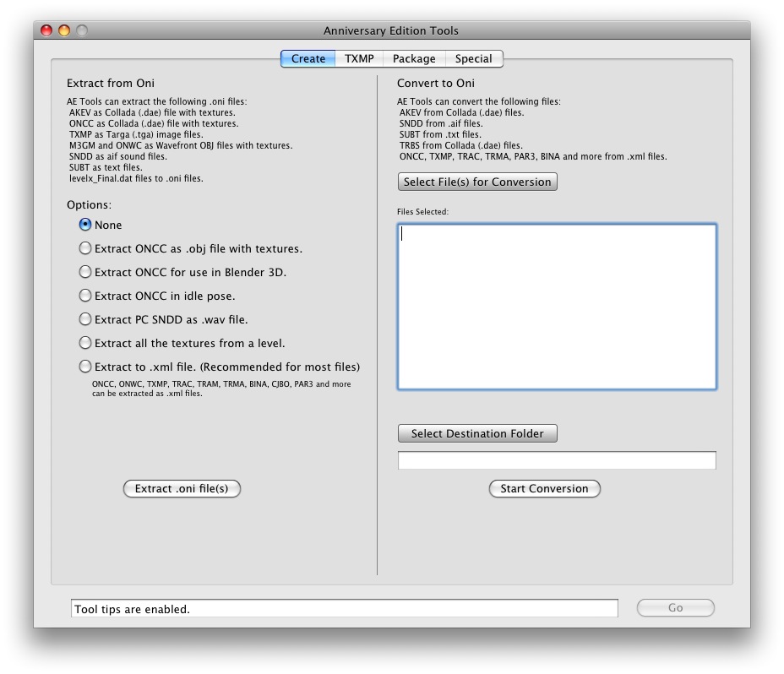
Task: Open the Special tab
Action: 473,58
